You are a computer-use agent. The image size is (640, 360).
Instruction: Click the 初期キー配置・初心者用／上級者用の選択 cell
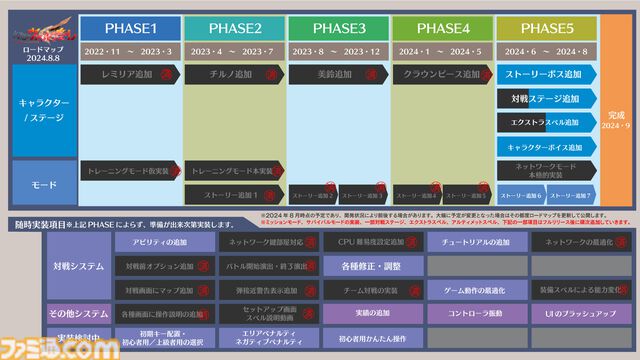[x=165, y=338]
